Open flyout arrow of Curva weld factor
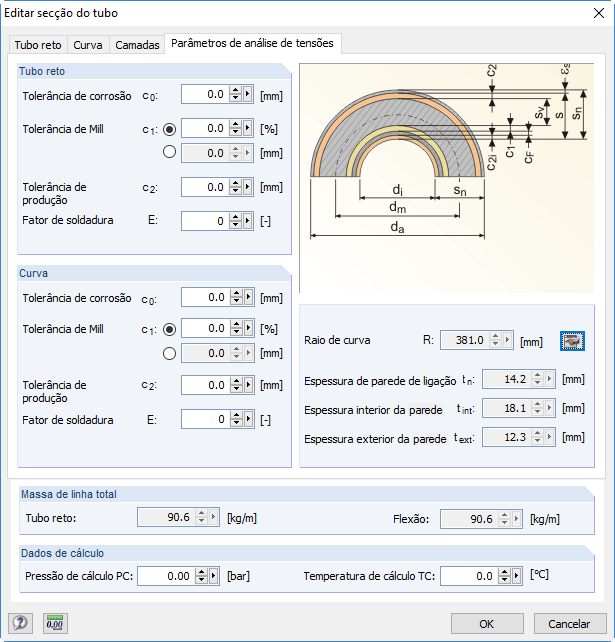This screenshot has width=615, height=642. 249,419
